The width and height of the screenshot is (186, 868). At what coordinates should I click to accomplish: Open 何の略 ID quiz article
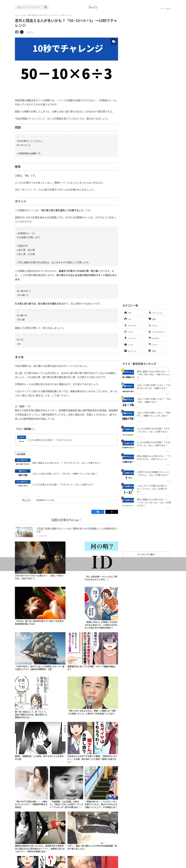point(101,561)
